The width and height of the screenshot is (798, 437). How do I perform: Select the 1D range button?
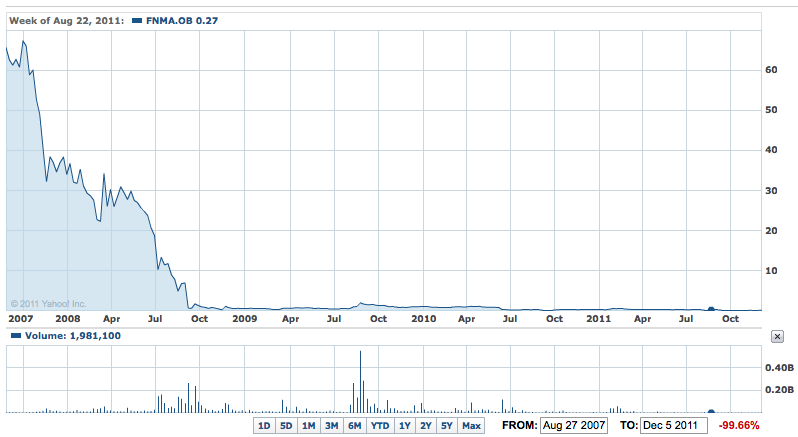(264, 425)
